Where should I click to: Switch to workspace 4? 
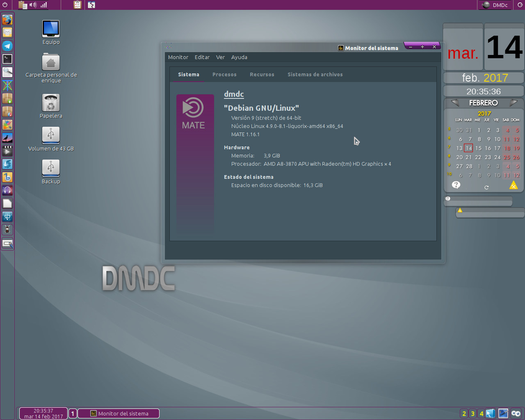click(x=482, y=413)
